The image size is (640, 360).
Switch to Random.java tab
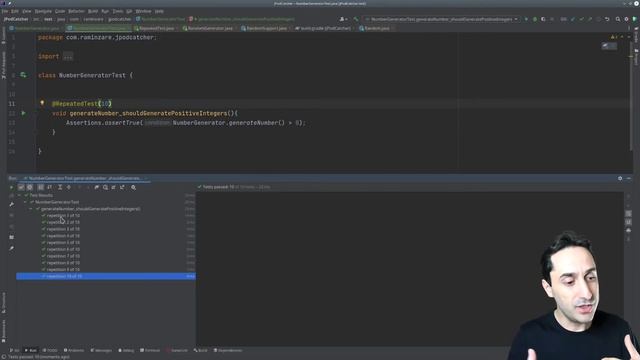tap(377, 29)
